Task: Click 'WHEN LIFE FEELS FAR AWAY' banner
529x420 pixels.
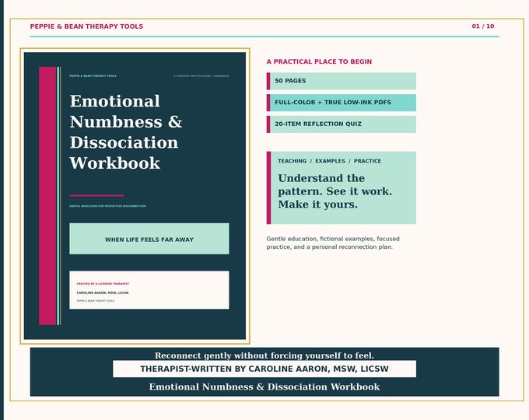Action: click(149, 239)
